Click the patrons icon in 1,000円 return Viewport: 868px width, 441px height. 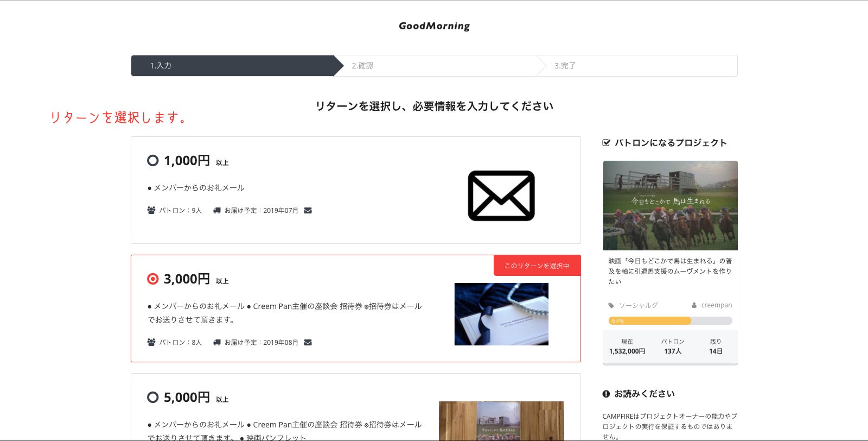click(151, 210)
